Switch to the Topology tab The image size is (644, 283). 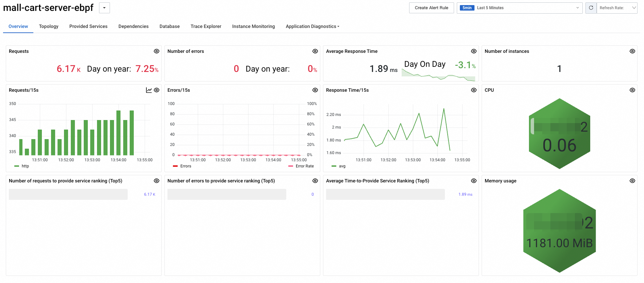(x=49, y=26)
